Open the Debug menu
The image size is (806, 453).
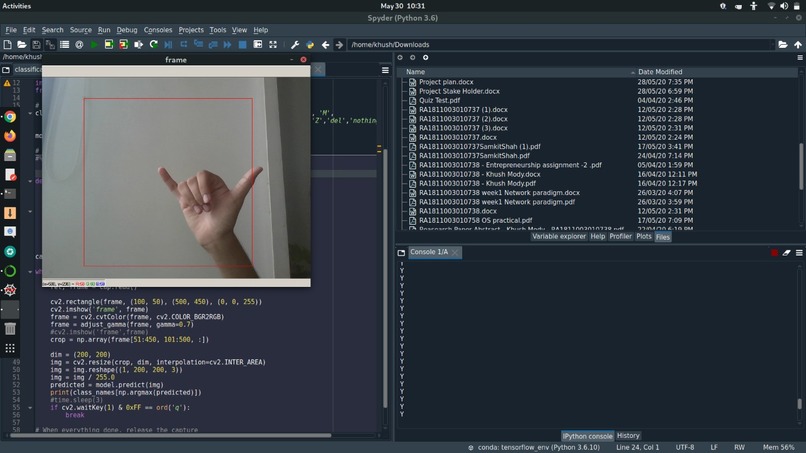point(127,30)
